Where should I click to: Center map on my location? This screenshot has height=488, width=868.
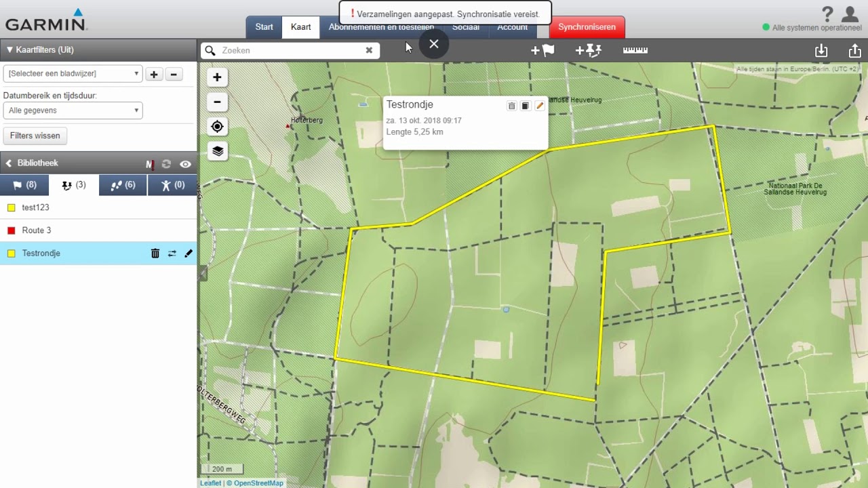217,127
